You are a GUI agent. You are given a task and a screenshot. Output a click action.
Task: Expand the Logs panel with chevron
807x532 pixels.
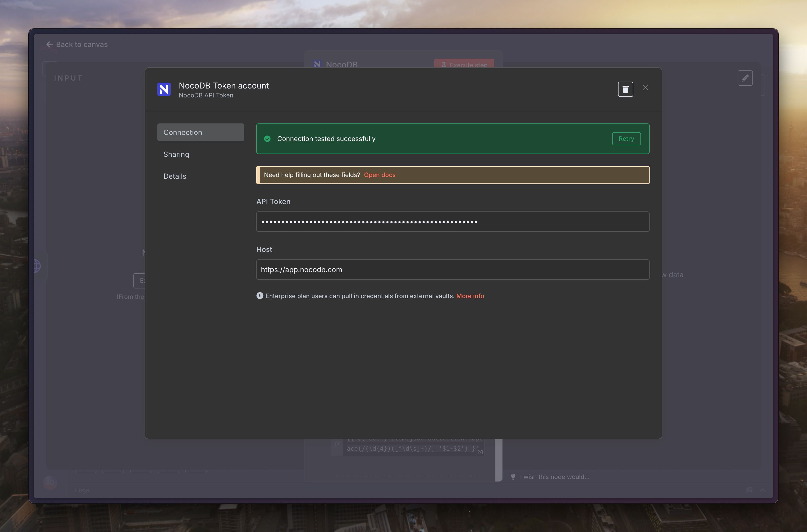762,490
